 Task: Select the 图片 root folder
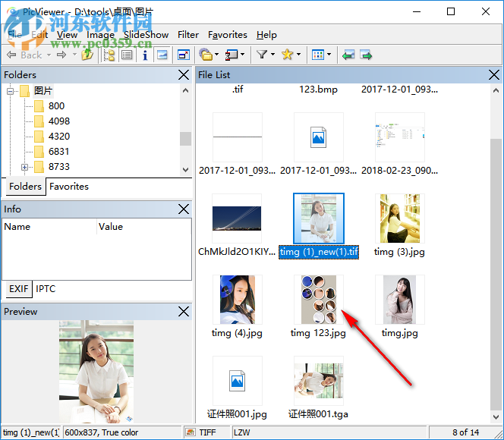coord(43,90)
